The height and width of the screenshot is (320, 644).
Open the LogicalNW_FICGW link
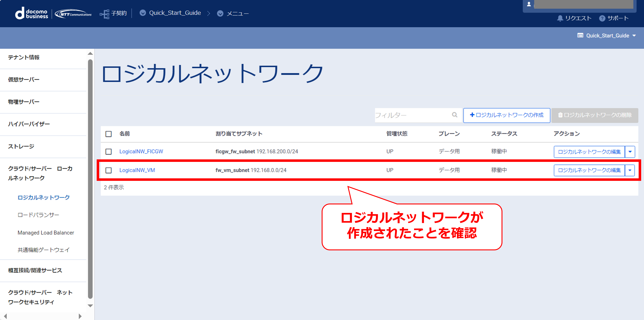pyautogui.click(x=141, y=151)
